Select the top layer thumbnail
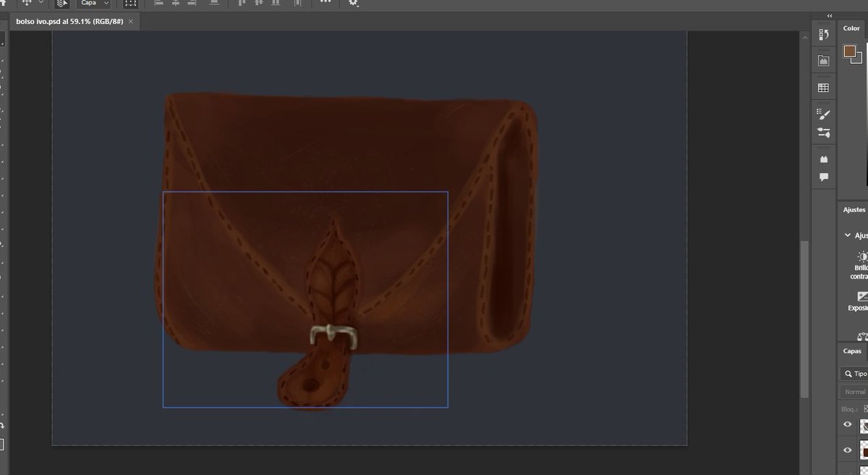The image size is (868, 475). (x=864, y=426)
